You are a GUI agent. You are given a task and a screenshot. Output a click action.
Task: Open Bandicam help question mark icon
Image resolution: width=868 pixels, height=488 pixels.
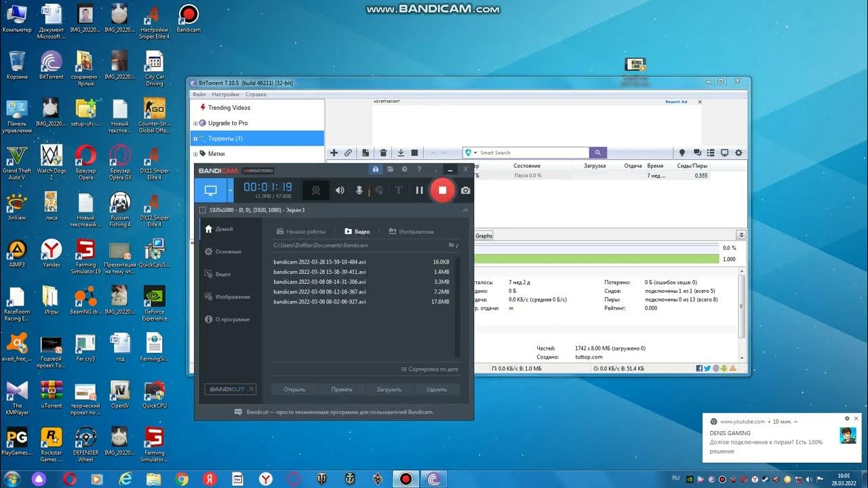pos(419,169)
